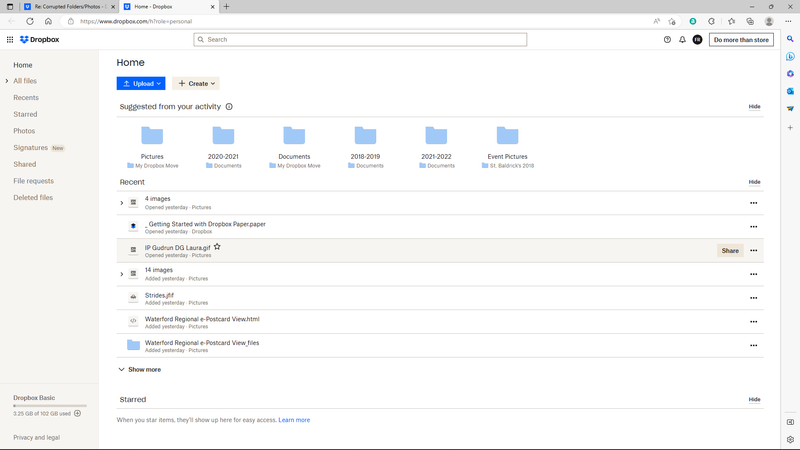800x450 pixels.
Task: Hide the Suggested from your activity section
Action: pos(754,107)
